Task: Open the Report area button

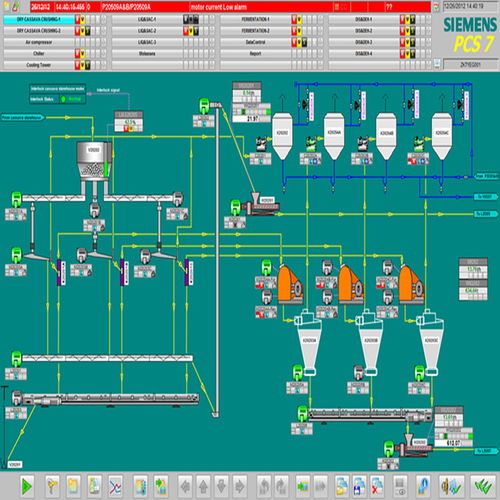Action: pyautogui.click(x=255, y=54)
